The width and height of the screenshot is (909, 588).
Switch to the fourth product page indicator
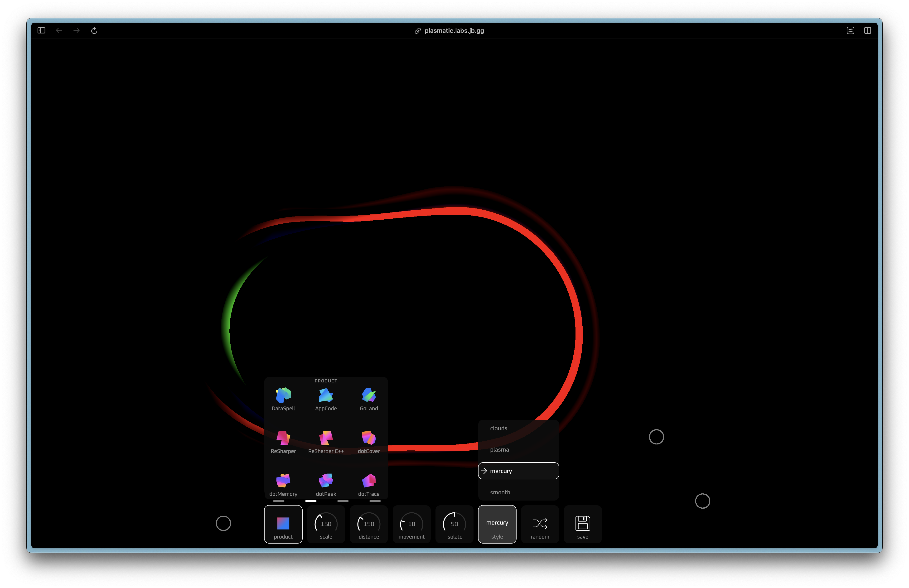point(375,501)
